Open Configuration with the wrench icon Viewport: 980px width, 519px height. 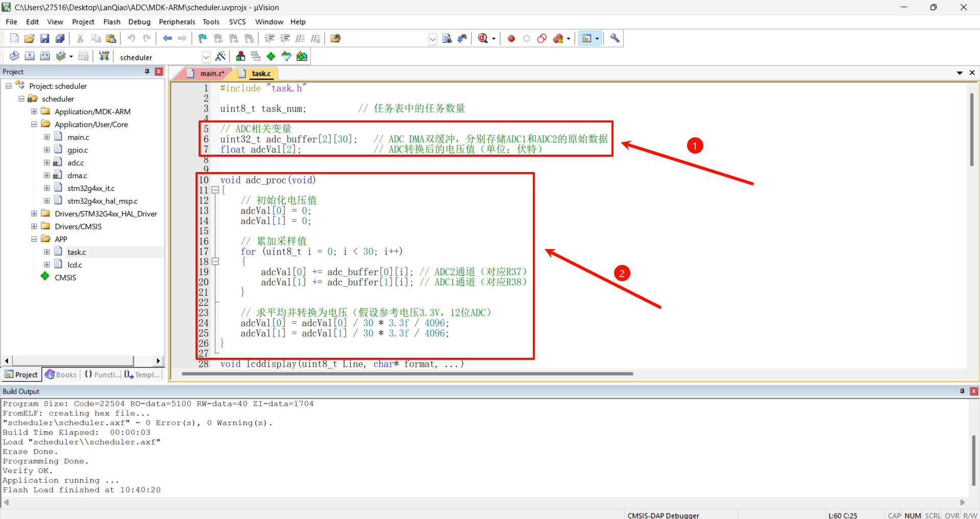(x=615, y=38)
